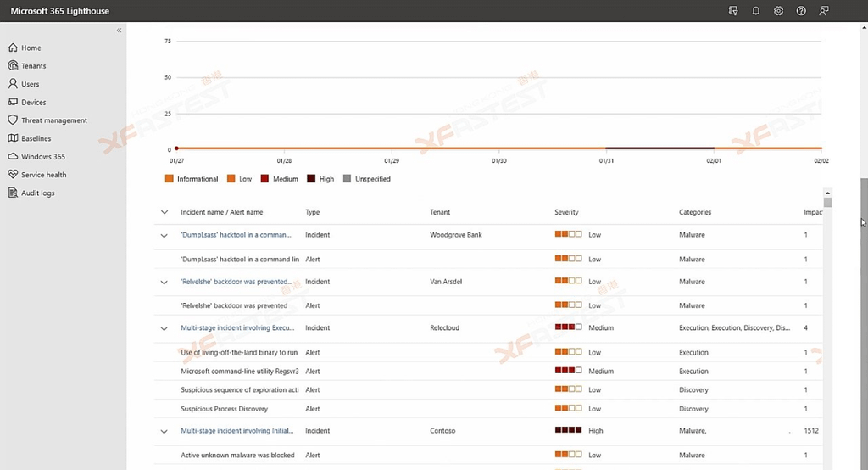Sort by Severity column header

(x=566, y=212)
